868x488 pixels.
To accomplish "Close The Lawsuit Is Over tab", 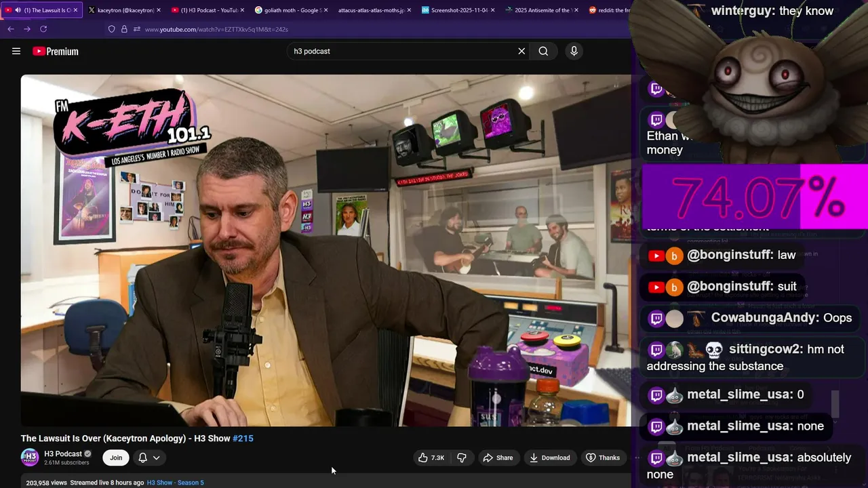I will tap(75, 10).
